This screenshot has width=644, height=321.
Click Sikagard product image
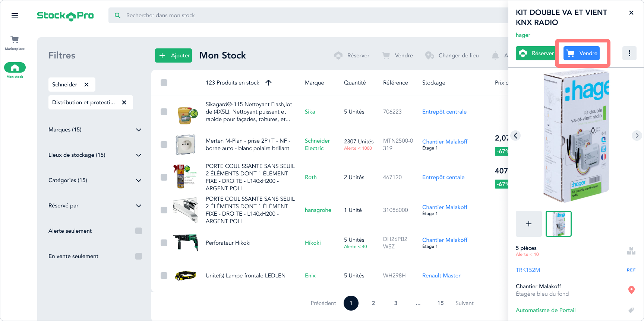[x=187, y=115]
